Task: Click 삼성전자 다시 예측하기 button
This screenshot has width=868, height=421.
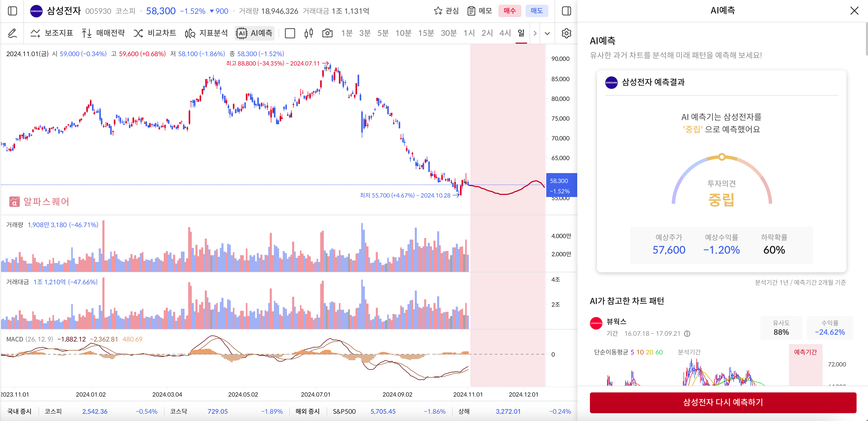Action: coord(723,403)
